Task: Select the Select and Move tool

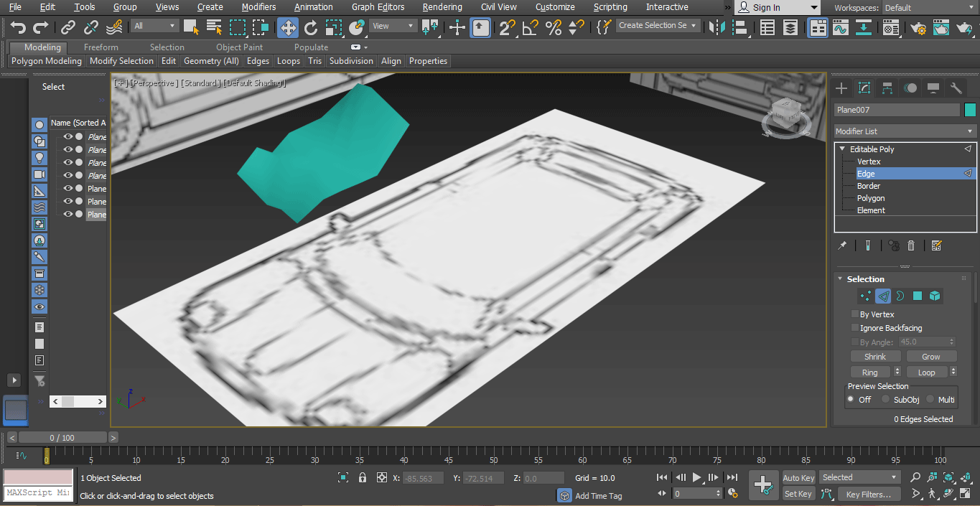Action: click(x=287, y=27)
